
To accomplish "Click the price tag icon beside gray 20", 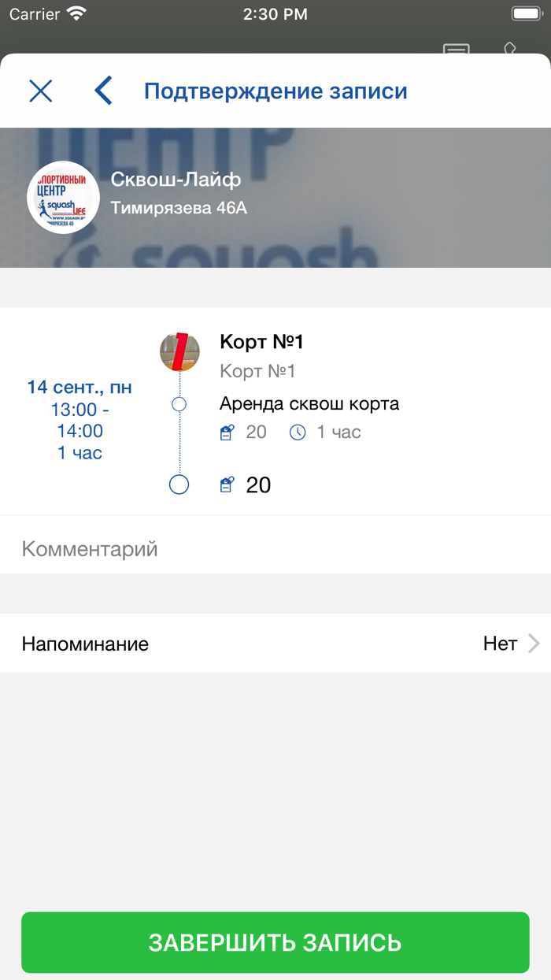I will click(x=227, y=432).
